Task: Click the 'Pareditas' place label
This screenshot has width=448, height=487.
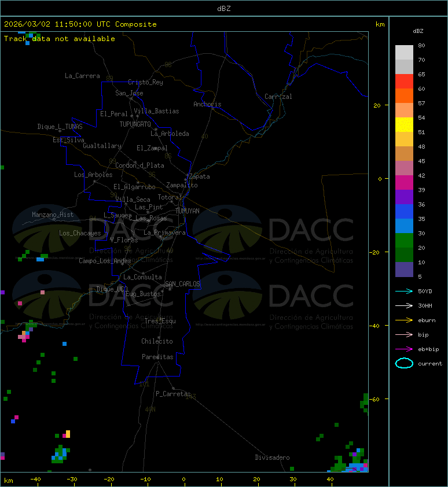Action: (157, 357)
